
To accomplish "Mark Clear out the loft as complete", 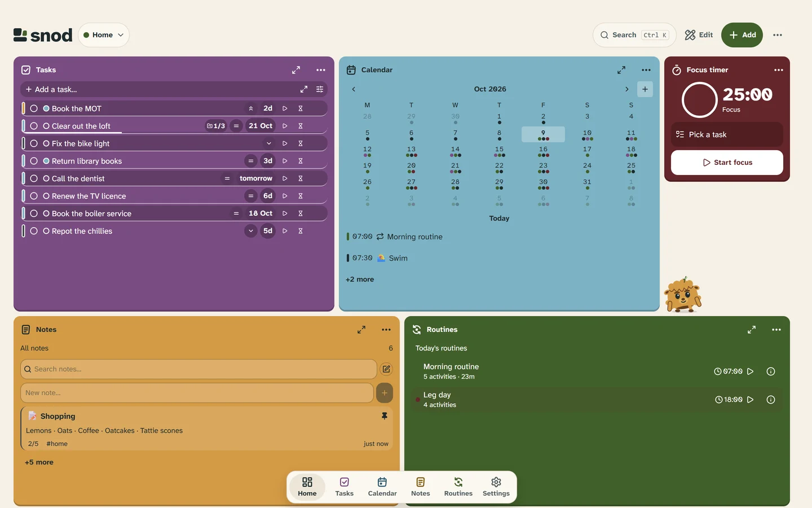I will 34,126.
